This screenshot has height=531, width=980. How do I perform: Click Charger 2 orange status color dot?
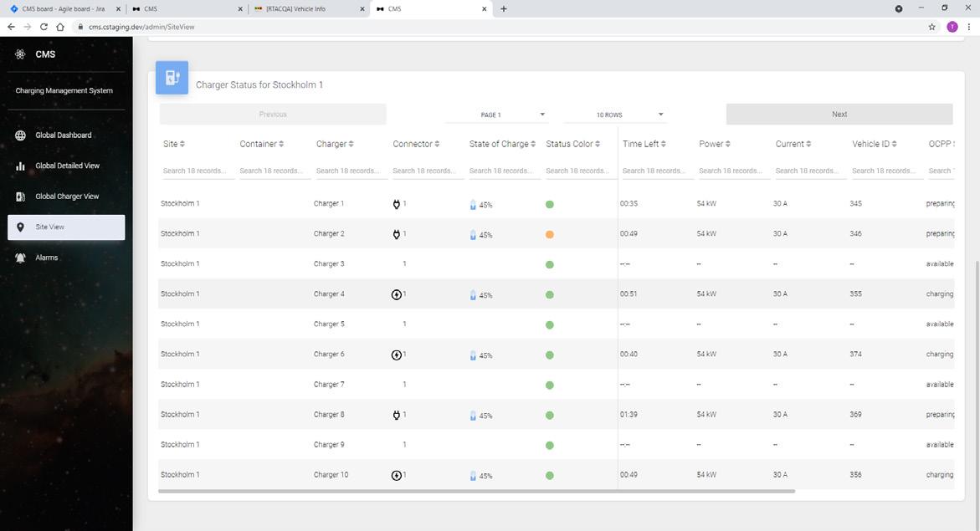550,235
